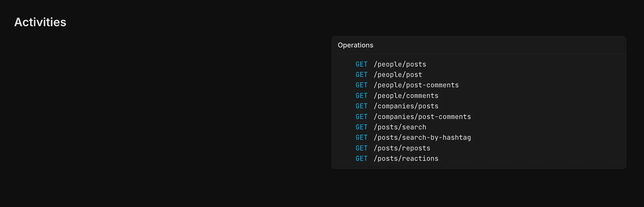644x207 pixels.
Task: Go to GET /people/comments endpoint
Action: [x=397, y=95]
